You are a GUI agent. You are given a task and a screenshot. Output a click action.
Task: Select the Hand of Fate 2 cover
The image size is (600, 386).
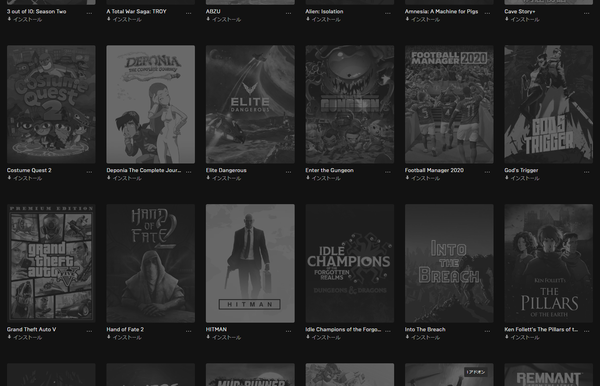[151, 263]
